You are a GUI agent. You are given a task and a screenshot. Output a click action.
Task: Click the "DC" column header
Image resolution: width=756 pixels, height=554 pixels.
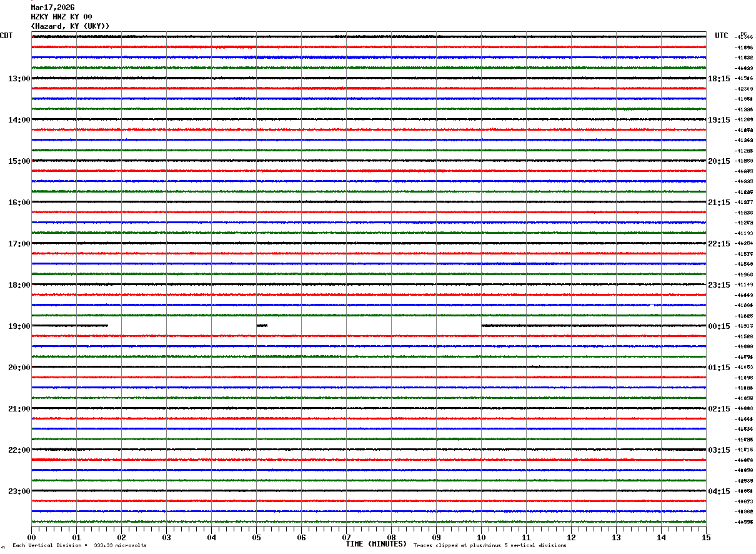tap(744, 34)
